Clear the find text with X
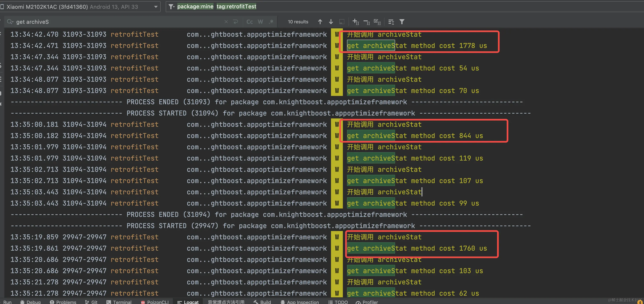This screenshot has width=644, height=304. tap(226, 22)
